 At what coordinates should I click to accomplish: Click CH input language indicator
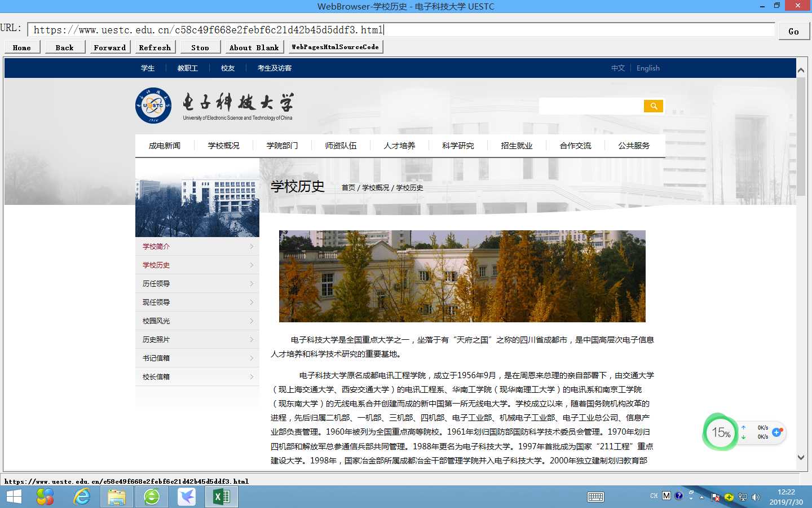pyautogui.click(x=654, y=496)
